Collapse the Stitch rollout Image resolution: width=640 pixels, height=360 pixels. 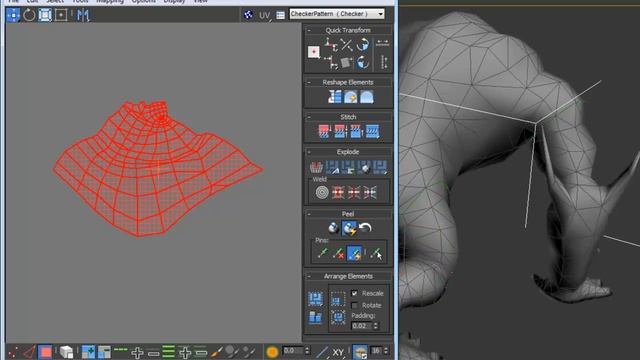[309, 117]
